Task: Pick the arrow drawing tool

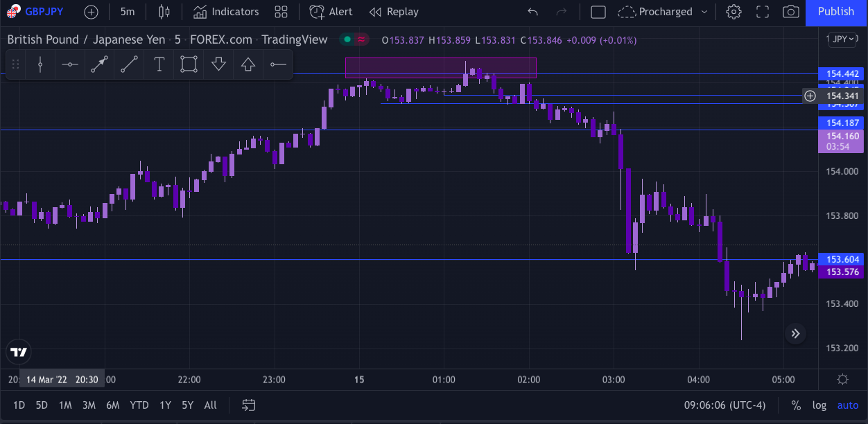Action: tap(99, 65)
